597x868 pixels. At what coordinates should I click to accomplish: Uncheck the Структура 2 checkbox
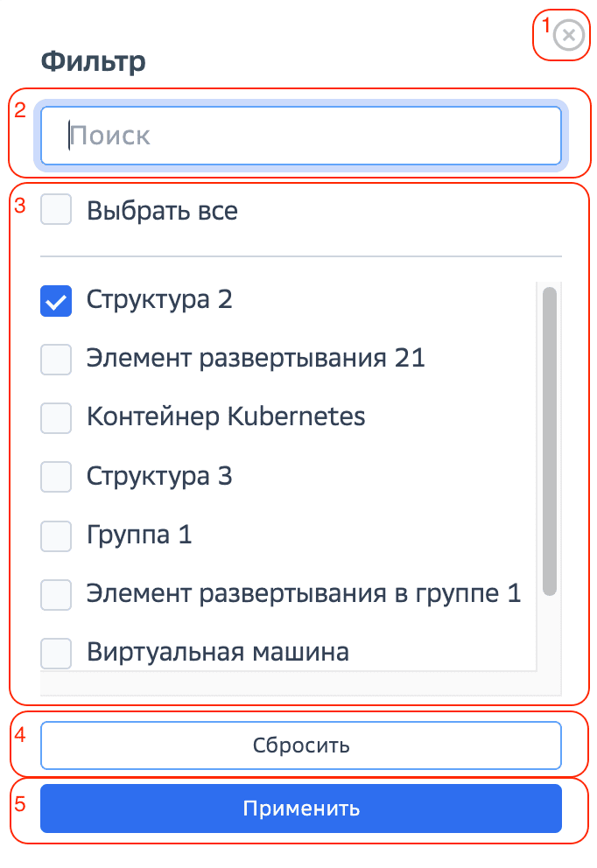55,300
